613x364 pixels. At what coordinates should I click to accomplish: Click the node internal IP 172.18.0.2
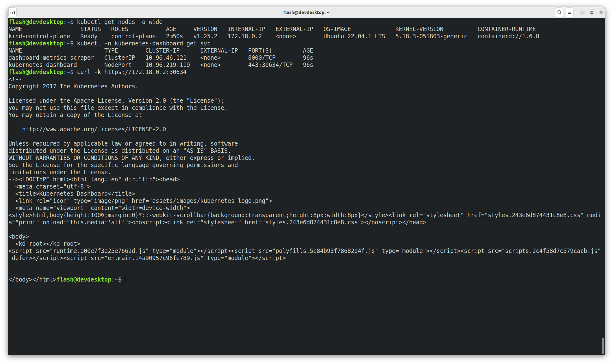245,36
